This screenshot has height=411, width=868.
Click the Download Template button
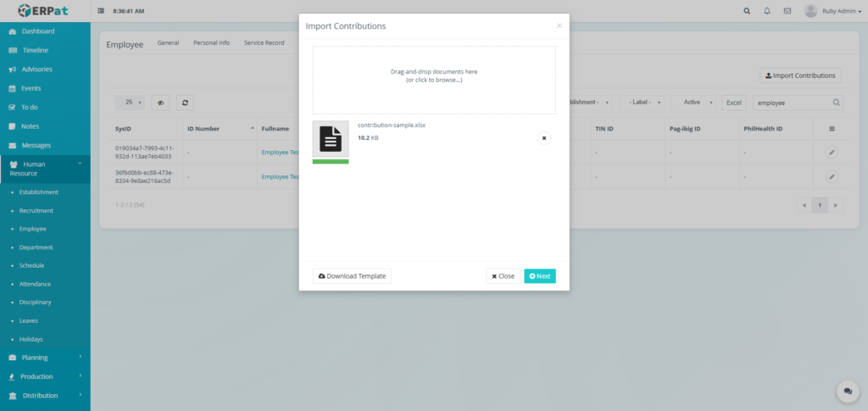(x=352, y=276)
